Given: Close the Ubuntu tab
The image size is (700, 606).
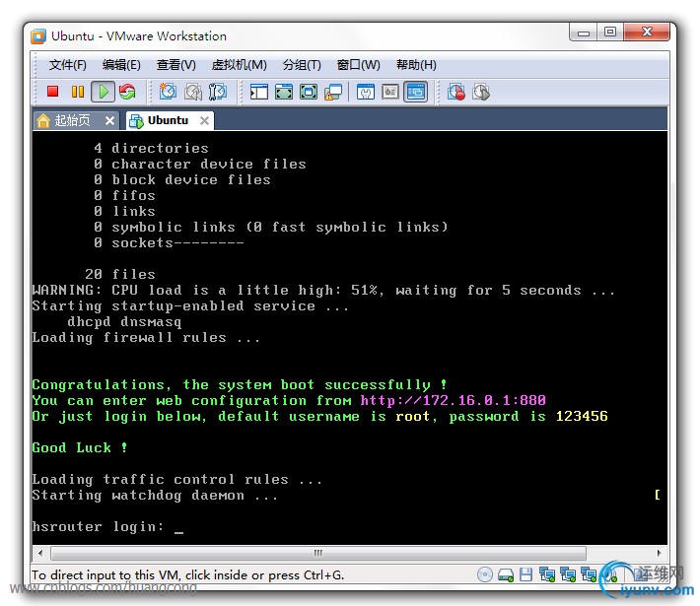Looking at the screenshot, I should point(204,120).
